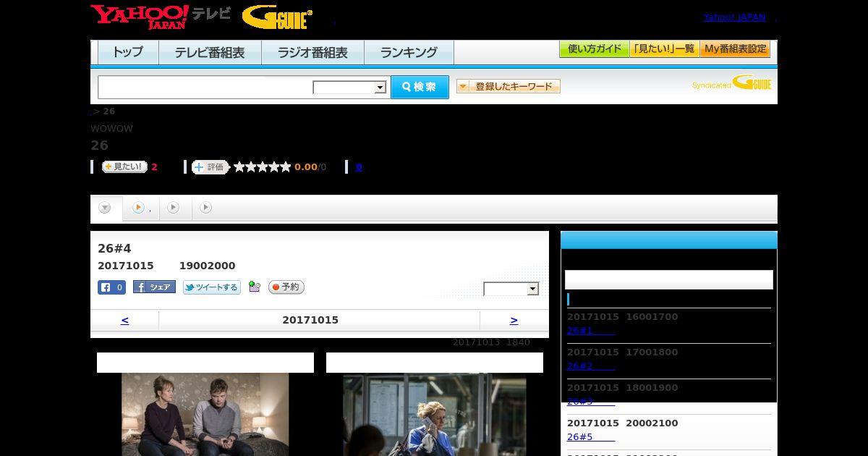This screenshot has height=456, width=868.
Task: Click the ツイートする Twitter button
Action: [x=211, y=287]
